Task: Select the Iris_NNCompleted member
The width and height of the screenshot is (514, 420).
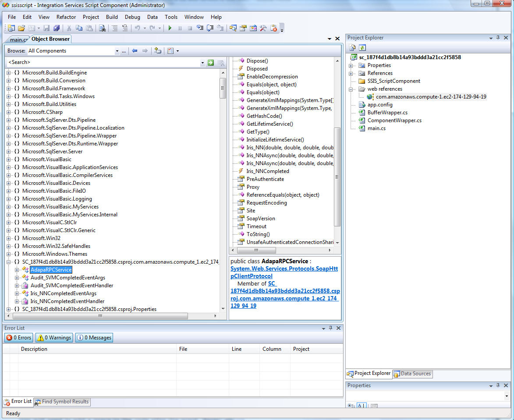Action: click(x=268, y=171)
